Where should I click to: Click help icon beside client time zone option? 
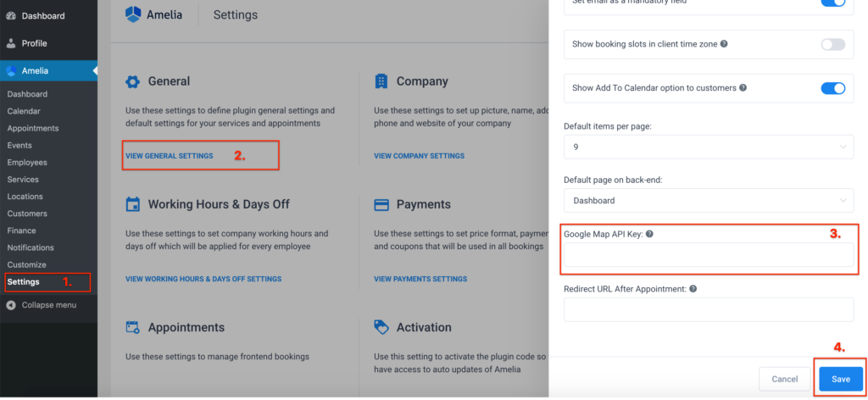(x=724, y=44)
